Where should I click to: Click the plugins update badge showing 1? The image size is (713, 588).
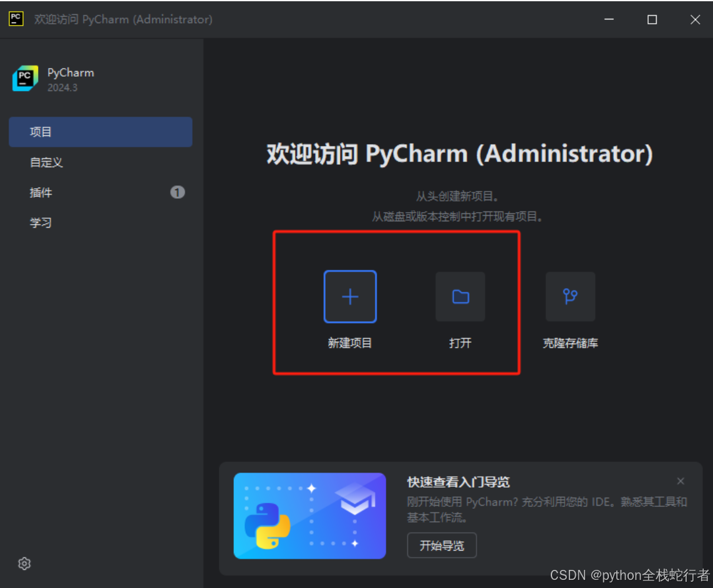[x=177, y=192]
